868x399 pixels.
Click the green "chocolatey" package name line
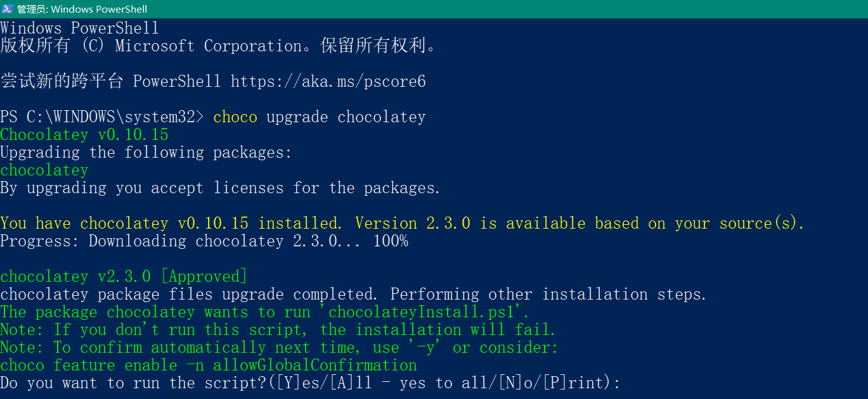point(44,170)
